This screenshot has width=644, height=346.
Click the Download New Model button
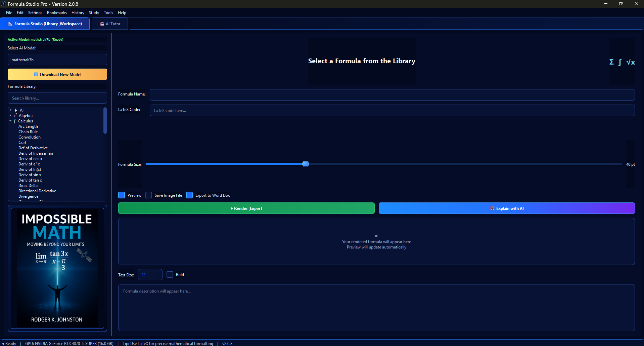point(57,74)
